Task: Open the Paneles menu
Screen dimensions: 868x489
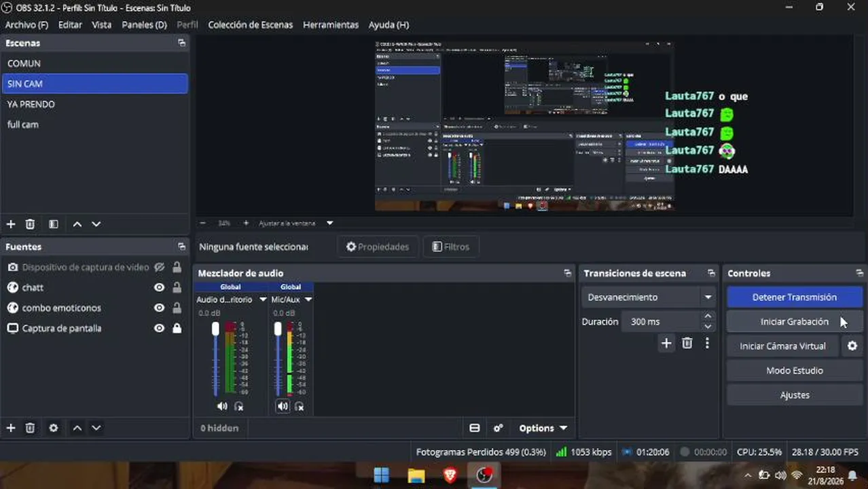Action: click(x=144, y=24)
